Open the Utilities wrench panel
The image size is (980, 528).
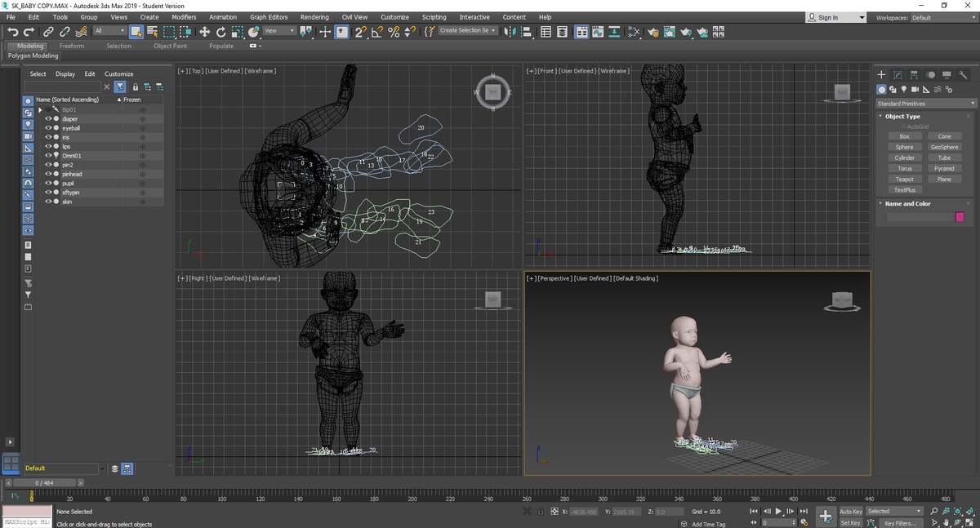click(x=964, y=74)
